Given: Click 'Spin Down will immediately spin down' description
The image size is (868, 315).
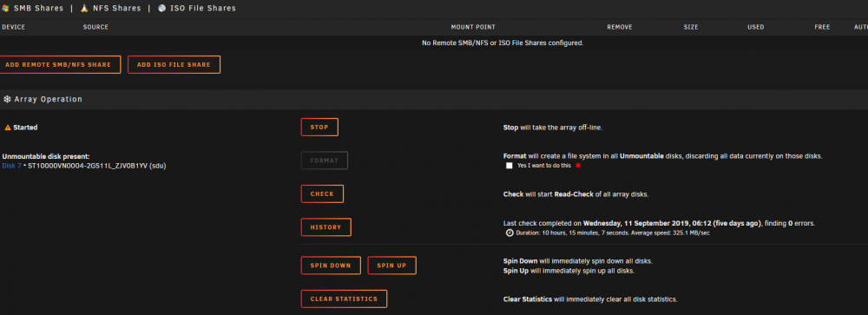Looking at the screenshot, I should pyautogui.click(x=578, y=260).
